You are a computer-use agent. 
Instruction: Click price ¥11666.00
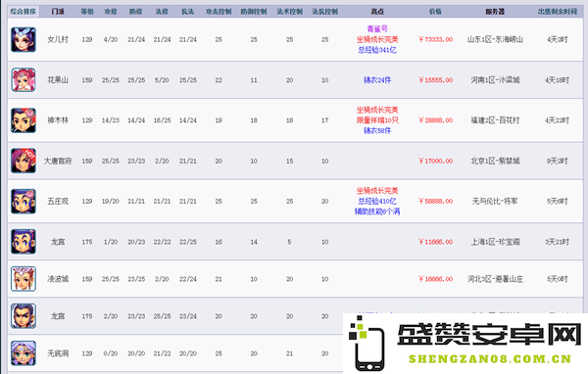[x=435, y=242]
